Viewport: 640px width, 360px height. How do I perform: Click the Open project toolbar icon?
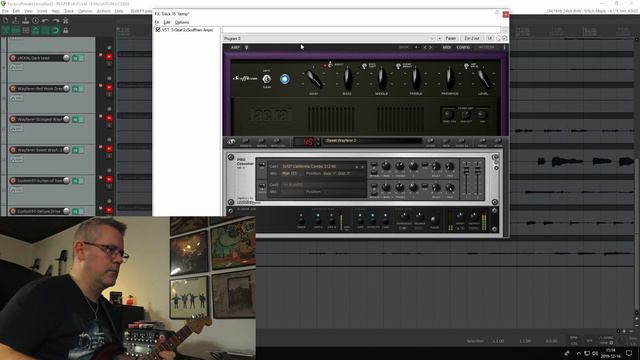(16, 20)
